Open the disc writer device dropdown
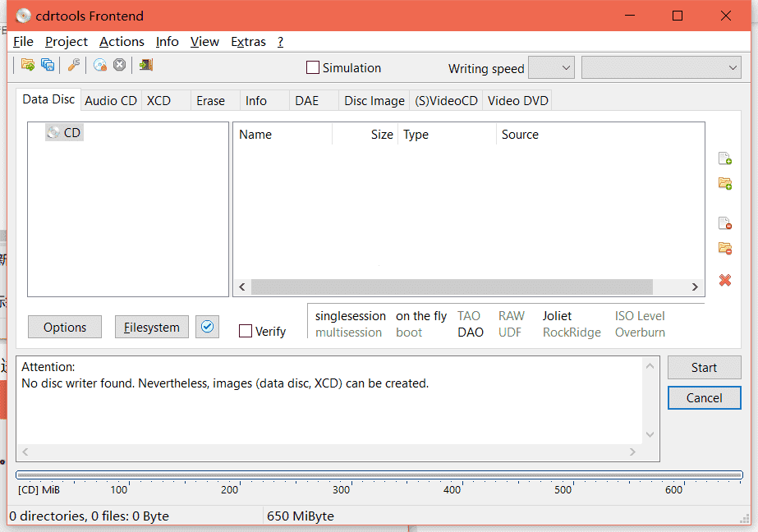 (661, 67)
